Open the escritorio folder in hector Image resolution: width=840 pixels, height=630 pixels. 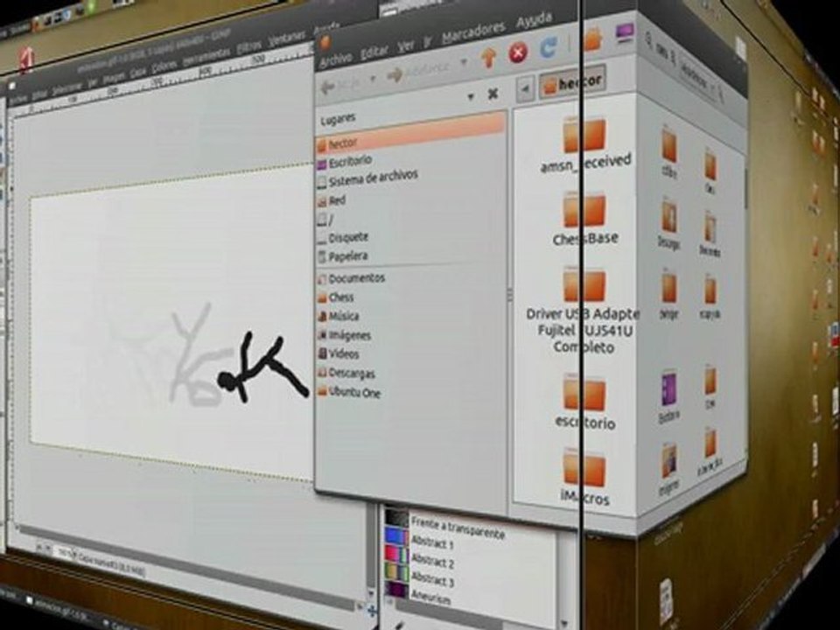[585, 402]
